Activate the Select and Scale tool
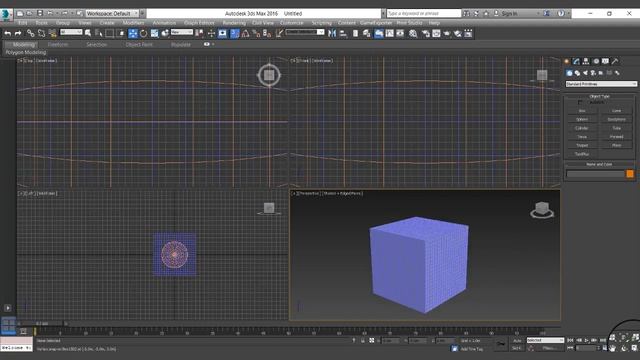The width and height of the screenshot is (640, 360). (154, 33)
